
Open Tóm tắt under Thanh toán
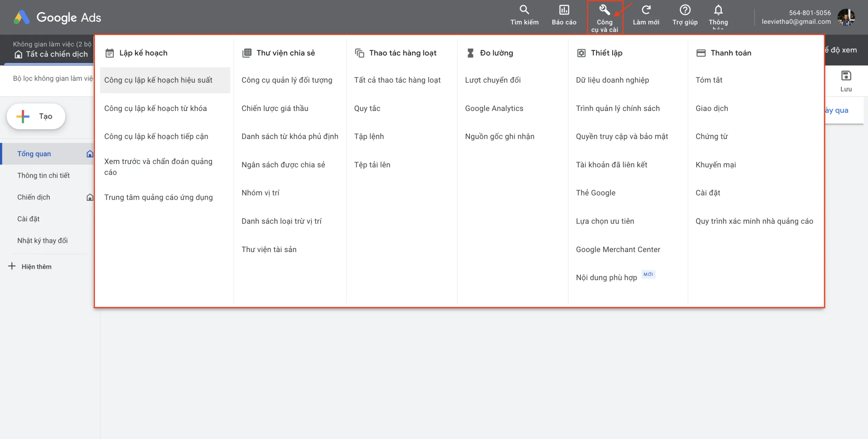[709, 80]
